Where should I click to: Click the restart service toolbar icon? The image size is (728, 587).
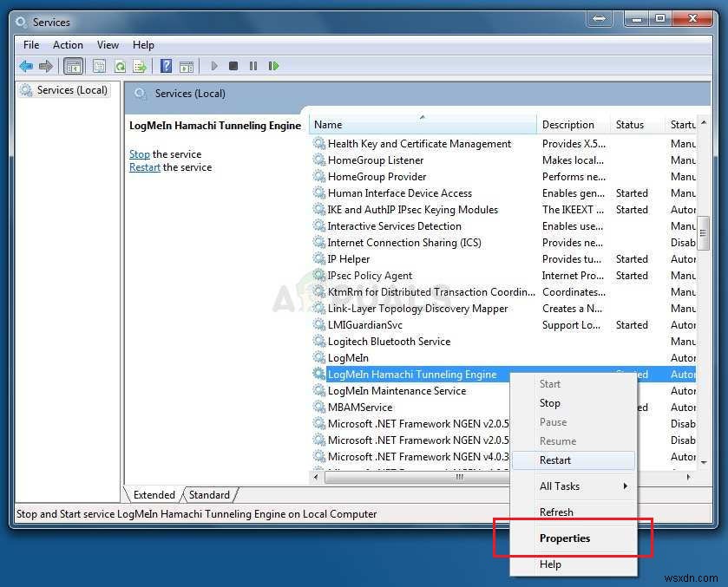tap(273, 67)
